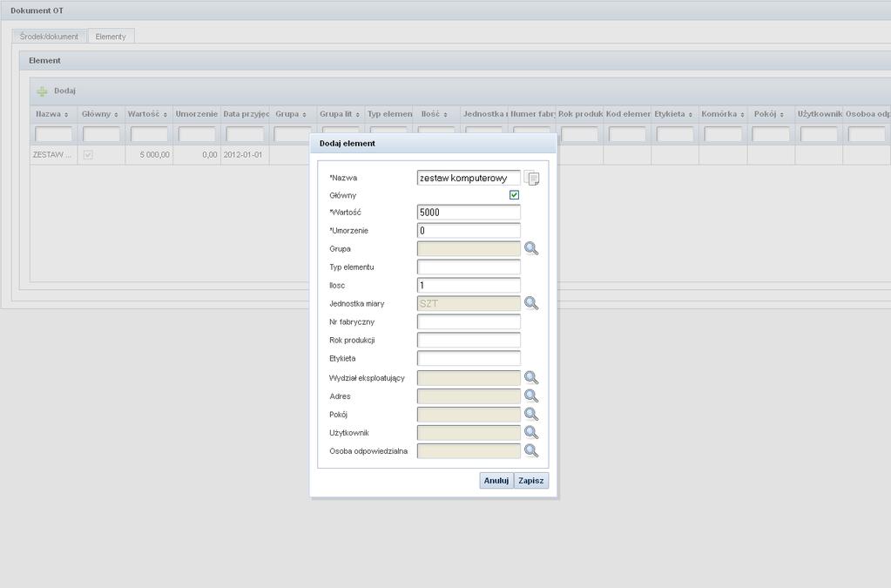
Task: Click the Osoba odpowiedzialna field
Action: pyautogui.click(x=469, y=450)
